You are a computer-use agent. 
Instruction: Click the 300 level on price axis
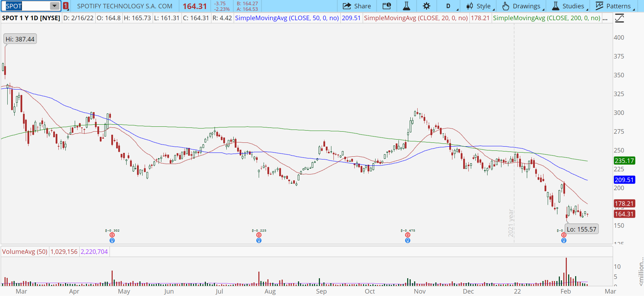click(x=619, y=112)
